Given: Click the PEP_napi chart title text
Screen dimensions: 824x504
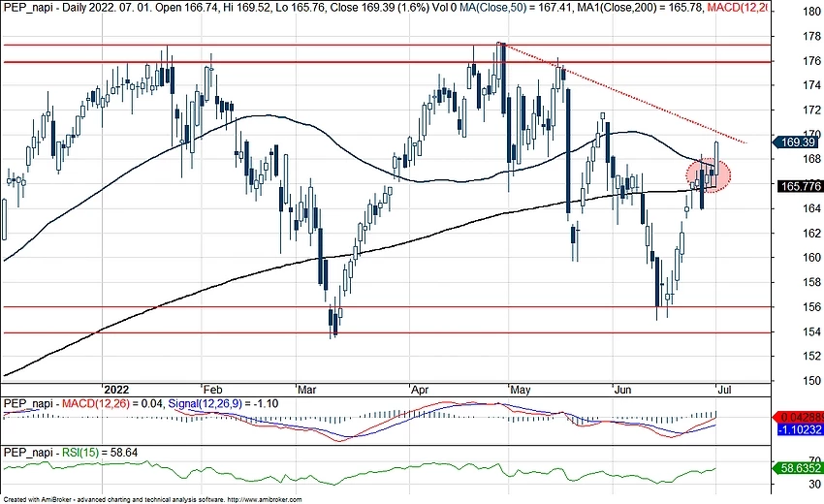Looking at the screenshot, I should (x=28, y=9).
